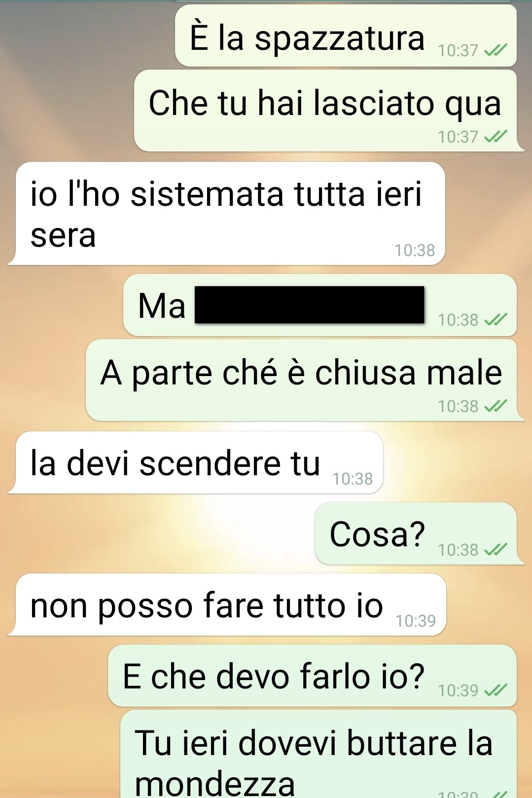
Task: Click the read receipt ticks beside the 'Ma' message
Action: pyautogui.click(x=496, y=320)
